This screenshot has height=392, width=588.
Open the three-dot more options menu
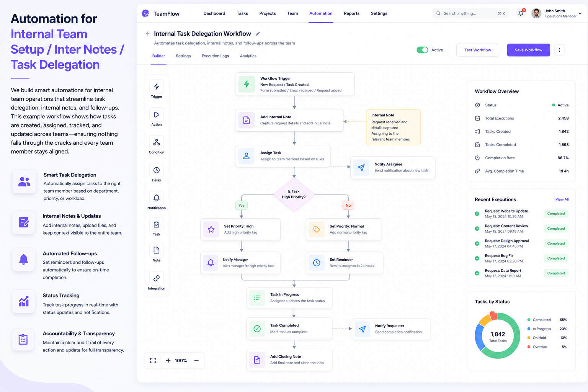point(559,50)
